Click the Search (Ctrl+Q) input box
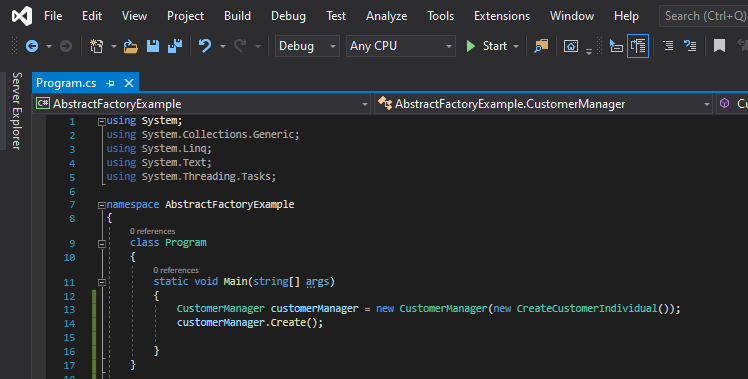 coord(704,16)
